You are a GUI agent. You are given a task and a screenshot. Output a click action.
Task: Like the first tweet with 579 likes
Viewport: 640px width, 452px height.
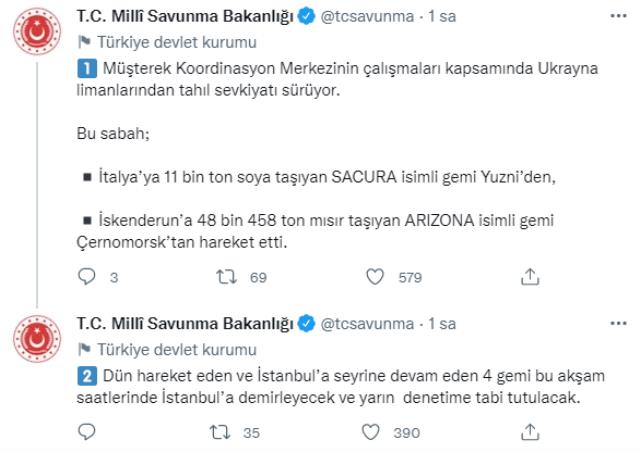point(375,277)
